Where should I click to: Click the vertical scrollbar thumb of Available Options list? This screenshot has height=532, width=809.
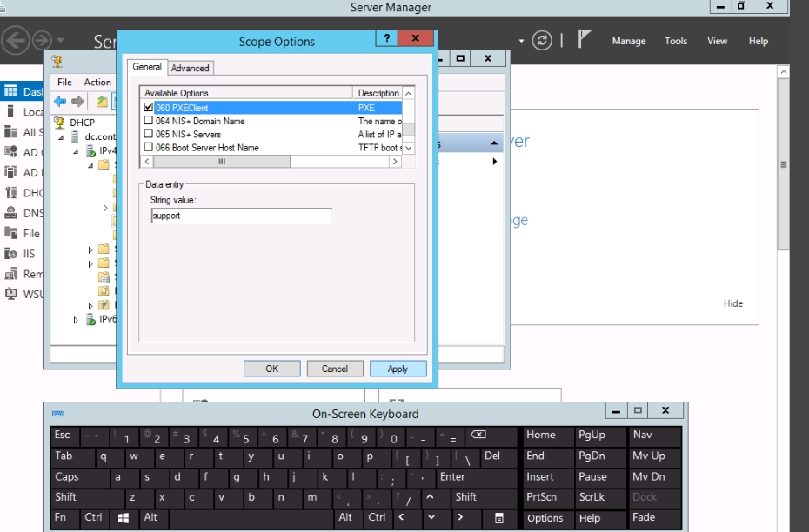[409, 129]
